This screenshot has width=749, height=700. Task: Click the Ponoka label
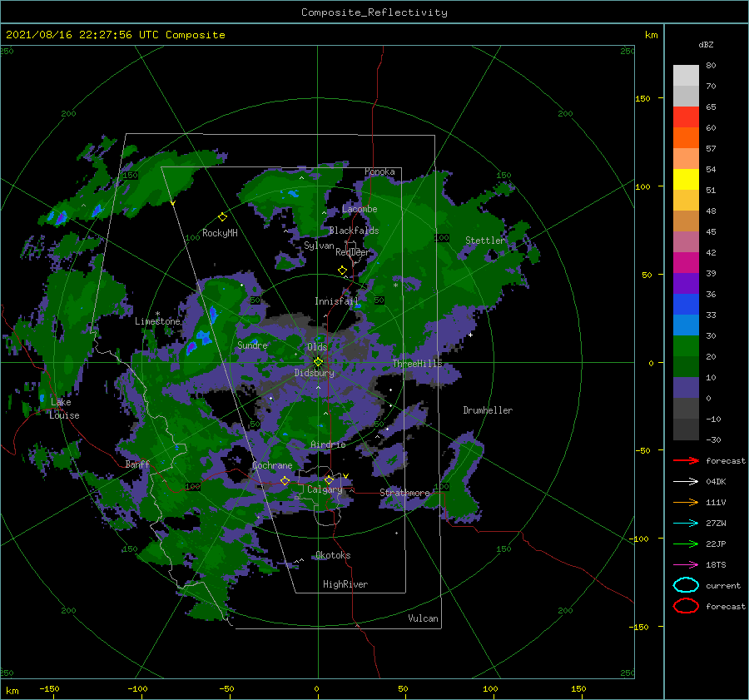point(379,171)
